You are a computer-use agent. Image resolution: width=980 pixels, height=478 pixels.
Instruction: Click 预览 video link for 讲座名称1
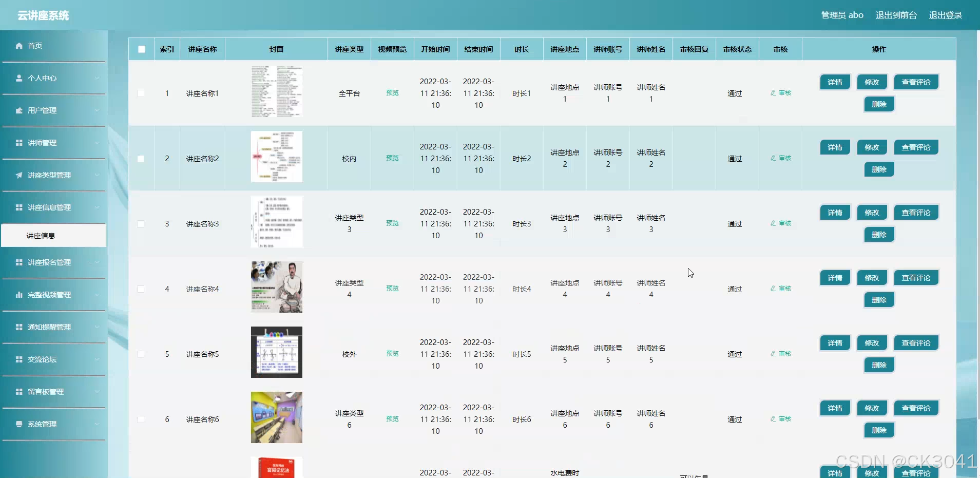[392, 93]
